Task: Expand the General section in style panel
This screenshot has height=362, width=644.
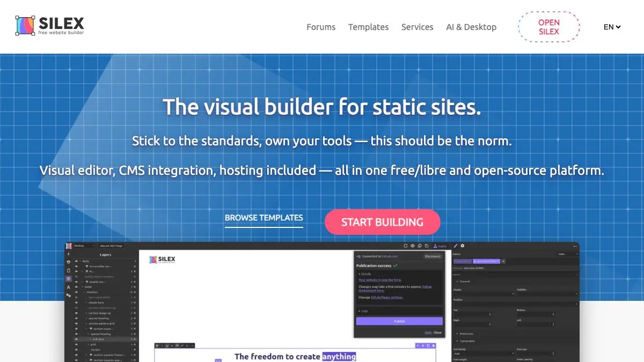Action: point(463,281)
